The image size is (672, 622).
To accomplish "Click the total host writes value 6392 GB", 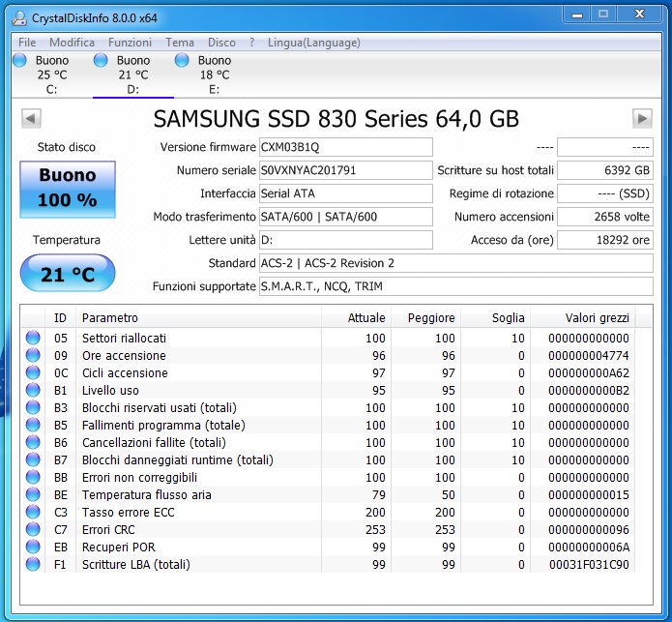I will tap(605, 170).
